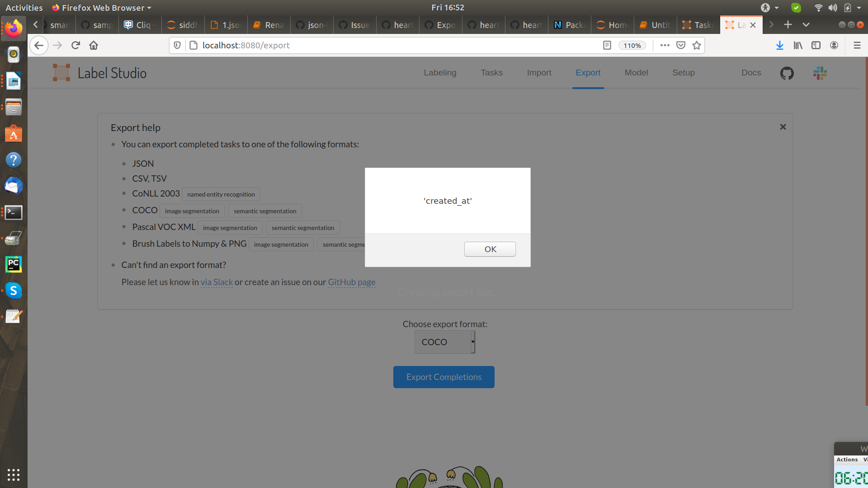868x488 pixels.
Task: Dismiss the created_at dialog with OK
Action: click(x=490, y=249)
